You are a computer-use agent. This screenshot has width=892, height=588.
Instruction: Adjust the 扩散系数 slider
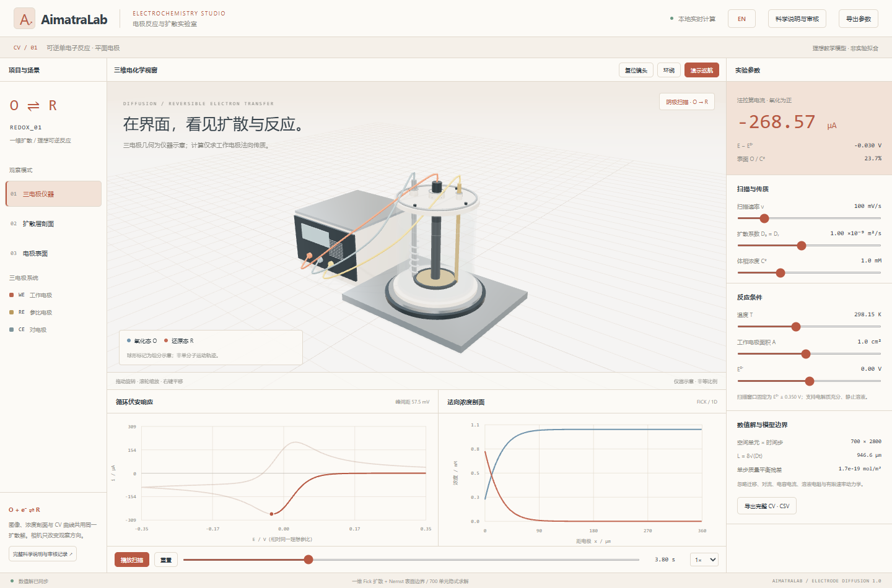pyautogui.click(x=809, y=245)
